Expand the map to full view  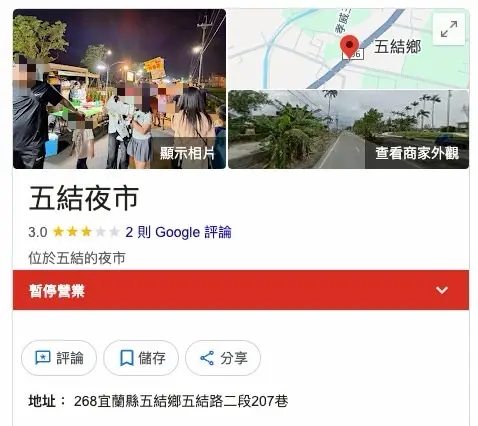pyautogui.click(x=449, y=29)
